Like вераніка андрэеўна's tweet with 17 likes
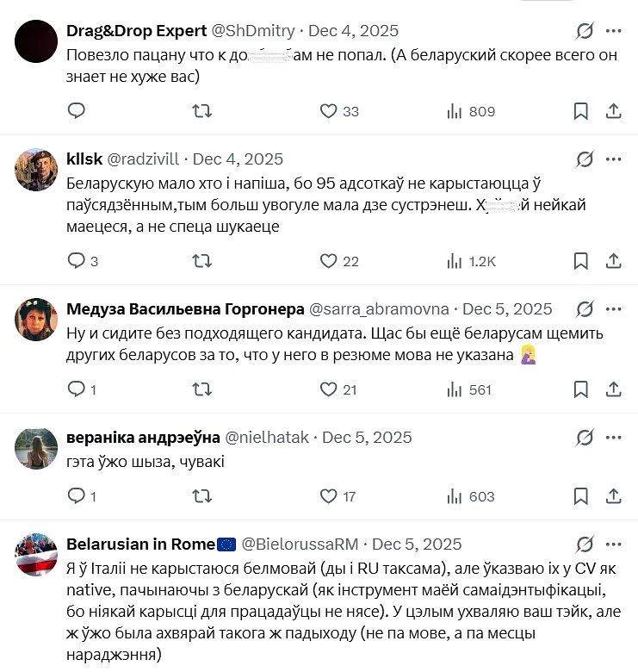The height and width of the screenshot is (672, 638). pos(328,496)
